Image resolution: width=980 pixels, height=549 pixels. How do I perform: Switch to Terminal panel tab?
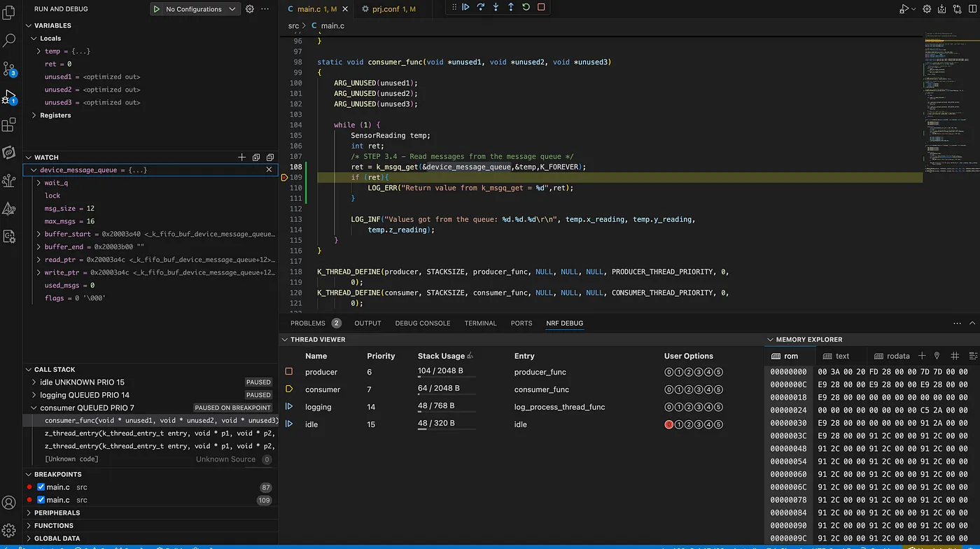click(480, 324)
